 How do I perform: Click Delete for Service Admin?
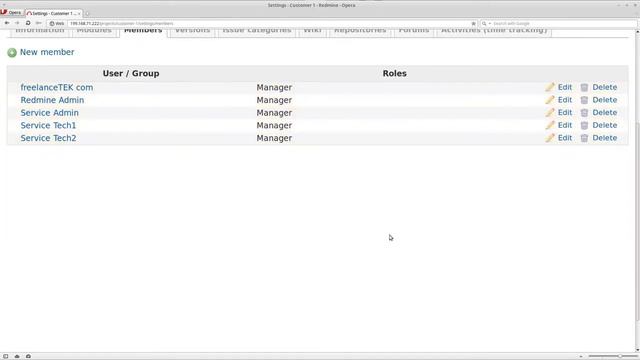[604, 113]
